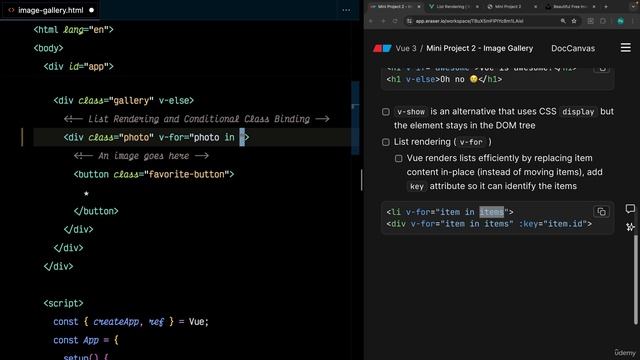Check the Vue renders lists efficiently item
The width and height of the screenshot is (640, 360).
pos(398,158)
